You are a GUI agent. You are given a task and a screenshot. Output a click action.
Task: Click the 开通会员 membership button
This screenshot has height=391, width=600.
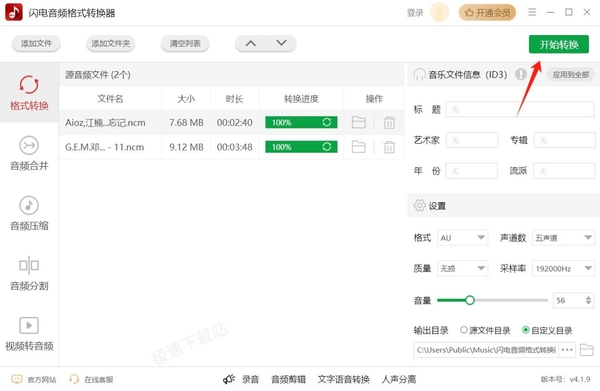(x=487, y=13)
